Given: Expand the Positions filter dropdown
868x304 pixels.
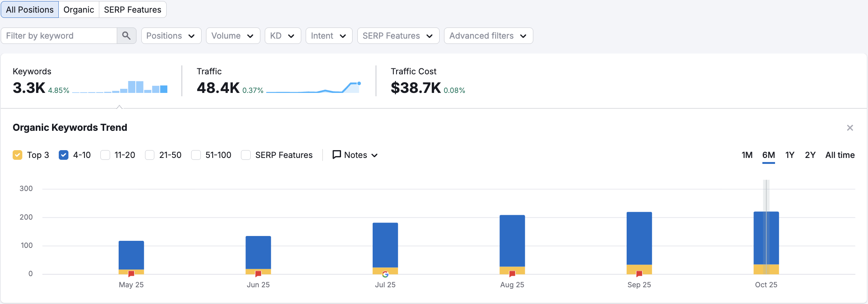Looking at the screenshot, I should tap(171, 36).
